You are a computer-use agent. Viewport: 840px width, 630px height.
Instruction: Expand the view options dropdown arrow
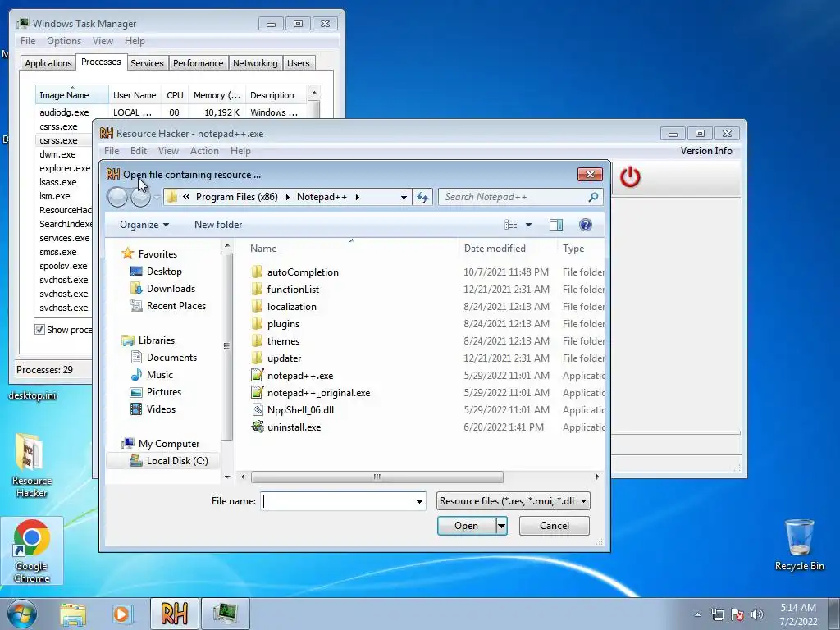point(528,225)
